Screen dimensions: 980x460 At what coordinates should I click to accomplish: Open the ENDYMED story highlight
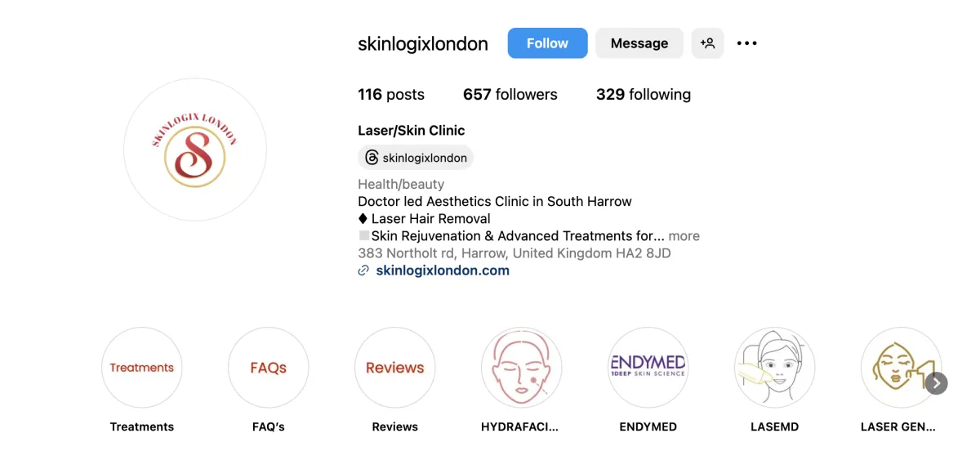coord(648,368)
